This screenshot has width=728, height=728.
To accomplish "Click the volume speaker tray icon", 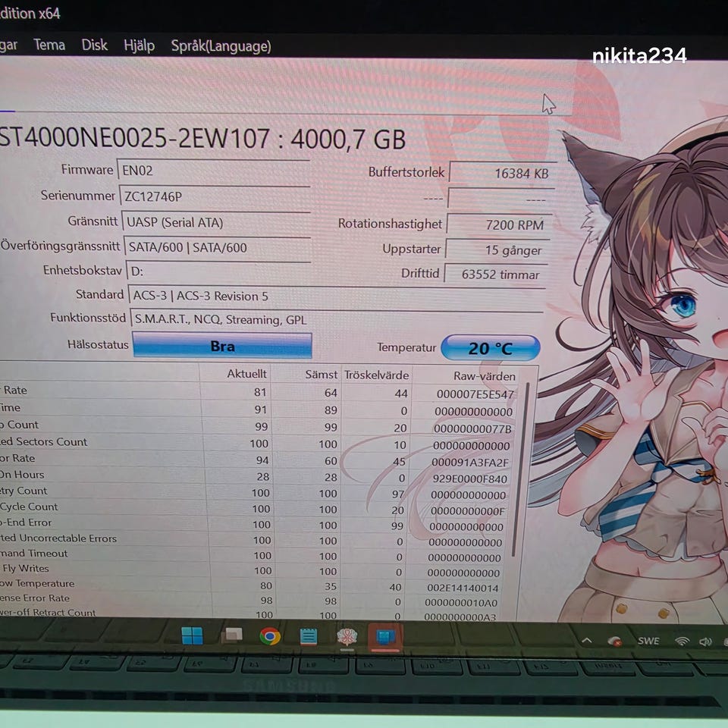I will [704, 642].
